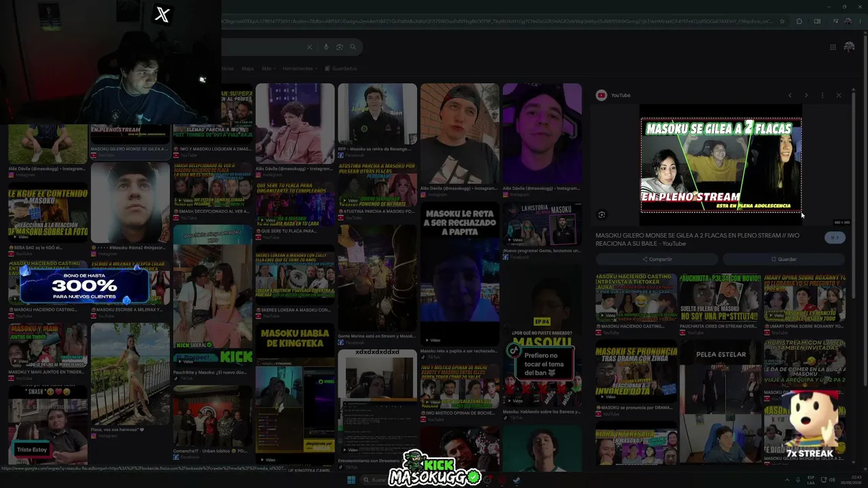
Task: Bookmark this page with star icon
Action: pos(783,21)
